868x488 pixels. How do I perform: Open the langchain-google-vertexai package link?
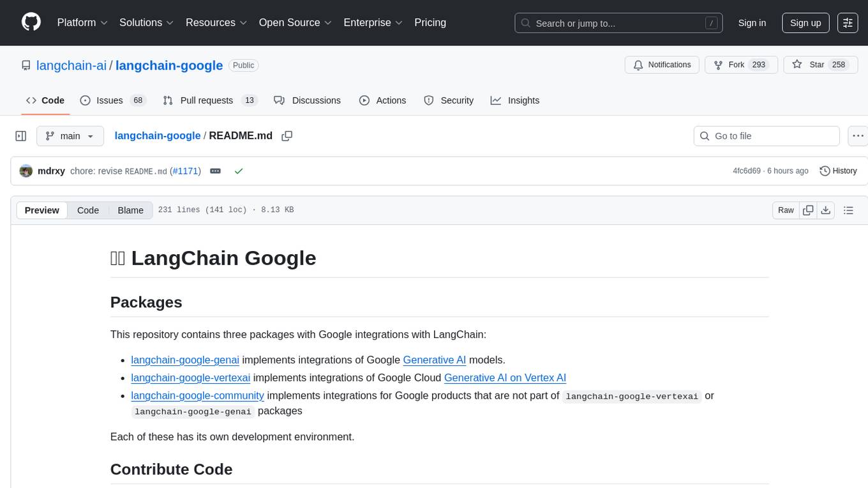coord(191,377)
